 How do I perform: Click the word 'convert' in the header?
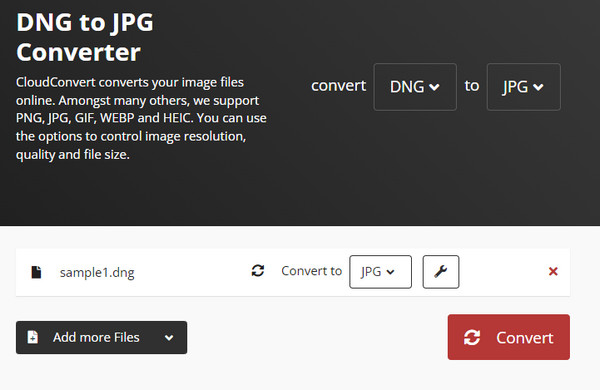[338, 86]
